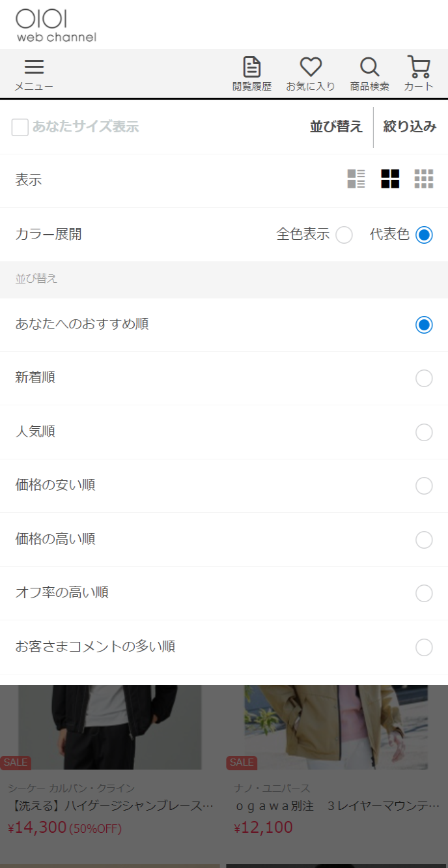Open 閲覧履歴 browsing history icon
The image size is (448, 868).
tap(252, 74)
